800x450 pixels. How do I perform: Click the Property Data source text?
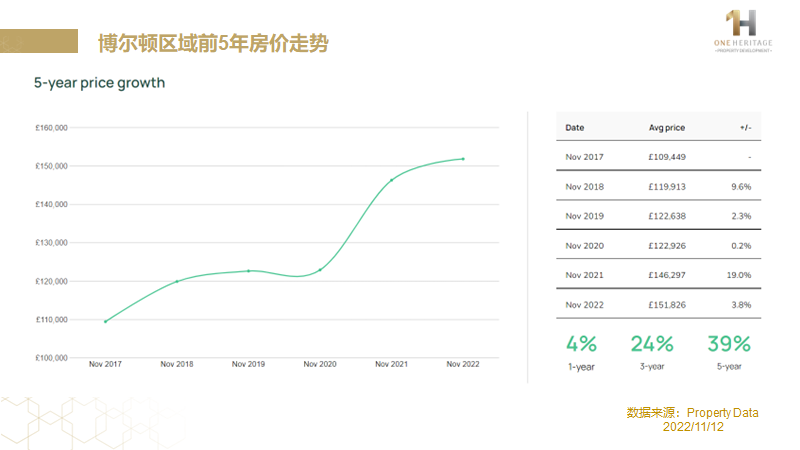(x=722, y=412)
